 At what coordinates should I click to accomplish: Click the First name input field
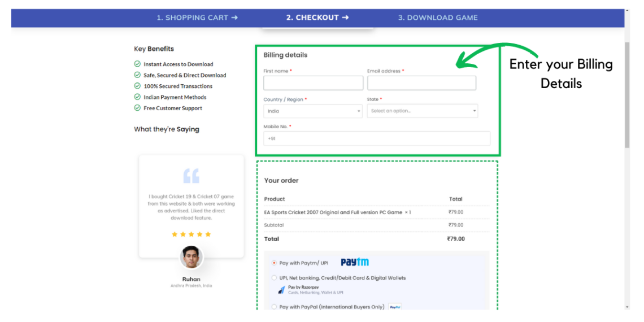click(x=313, y=83)
